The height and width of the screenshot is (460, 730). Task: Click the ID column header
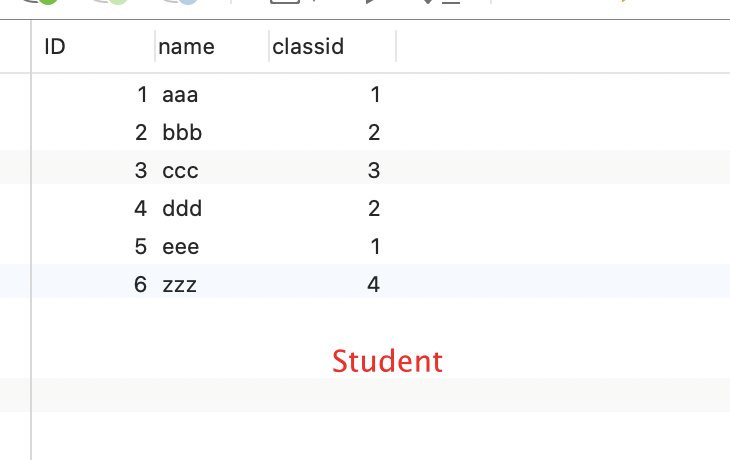(56, 46)
